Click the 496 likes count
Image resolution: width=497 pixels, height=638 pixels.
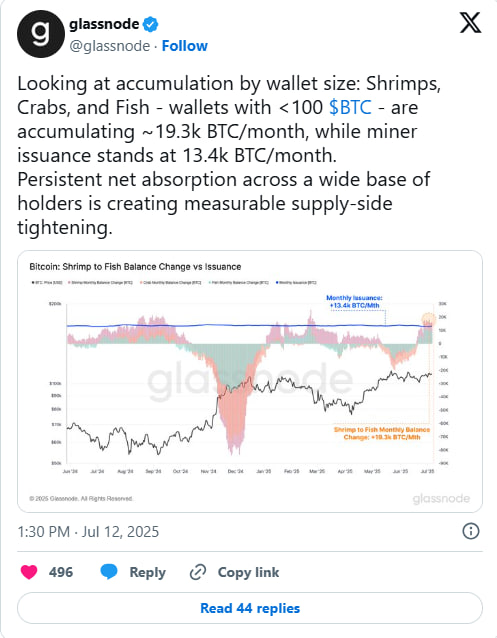tap(61, 572)
